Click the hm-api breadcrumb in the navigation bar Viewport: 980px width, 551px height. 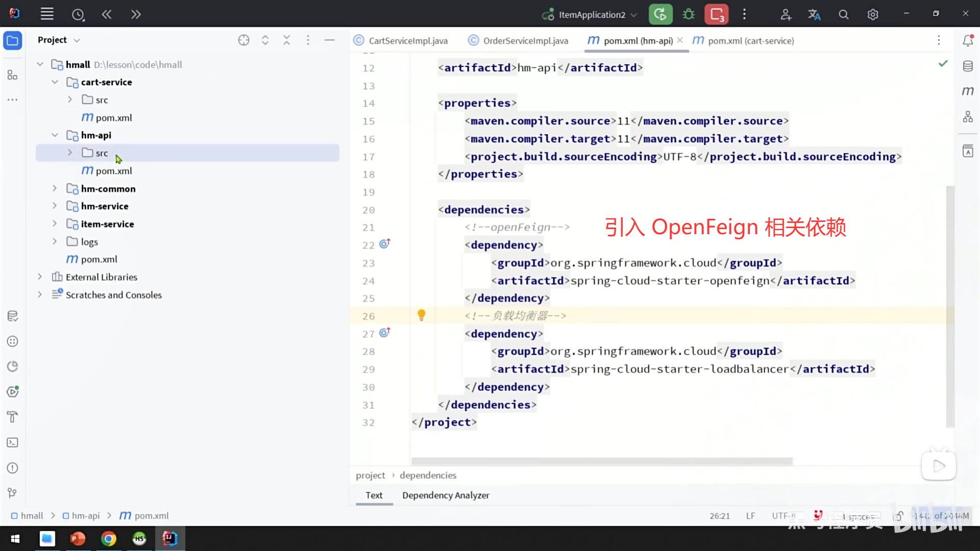point(85,516)
